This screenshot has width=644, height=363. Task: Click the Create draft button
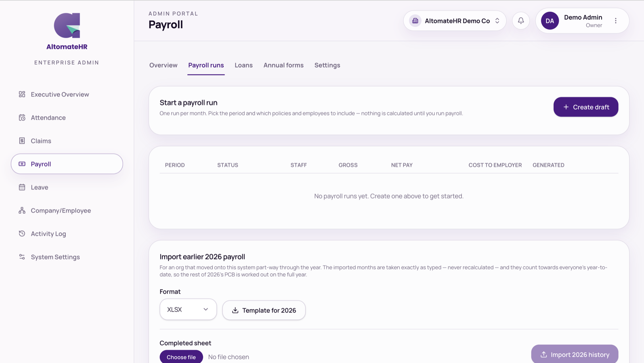[x=586, y=107]
